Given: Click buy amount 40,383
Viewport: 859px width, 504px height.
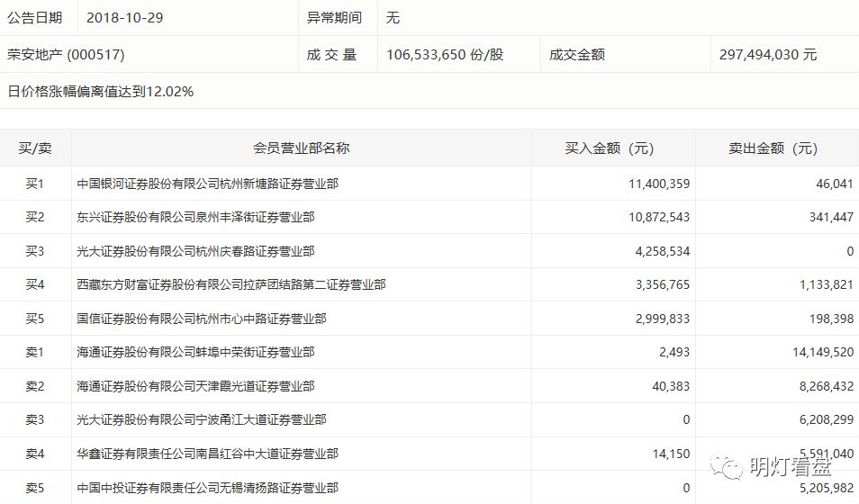Looking at the screenshot, I should 671,386.
